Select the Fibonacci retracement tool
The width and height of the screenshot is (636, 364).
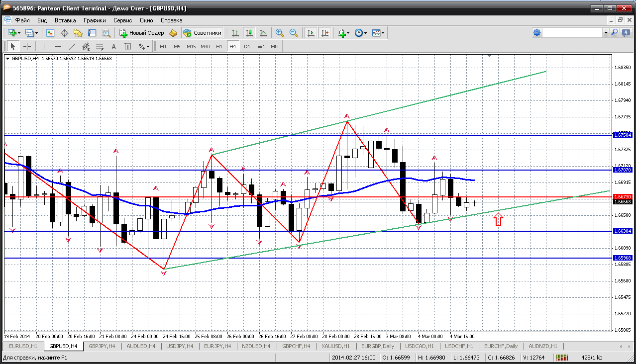100,46
